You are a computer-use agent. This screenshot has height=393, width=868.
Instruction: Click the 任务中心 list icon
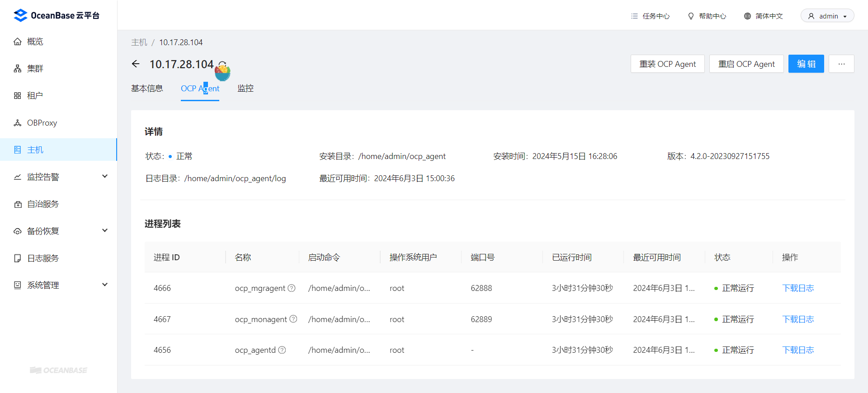click(634, 16)
